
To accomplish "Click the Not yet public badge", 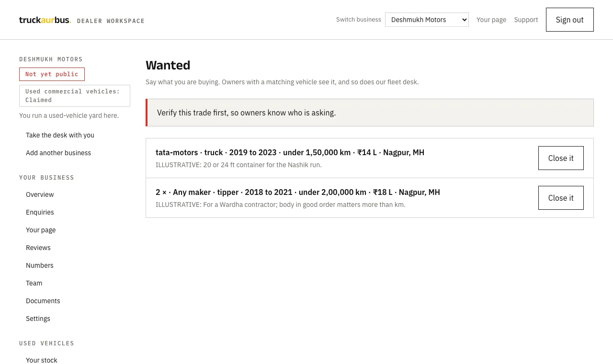I will 52,74.
